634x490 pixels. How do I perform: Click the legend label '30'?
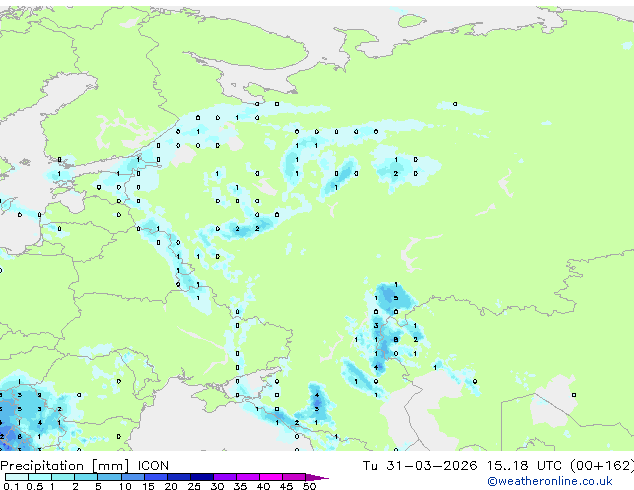pos(217,486)
